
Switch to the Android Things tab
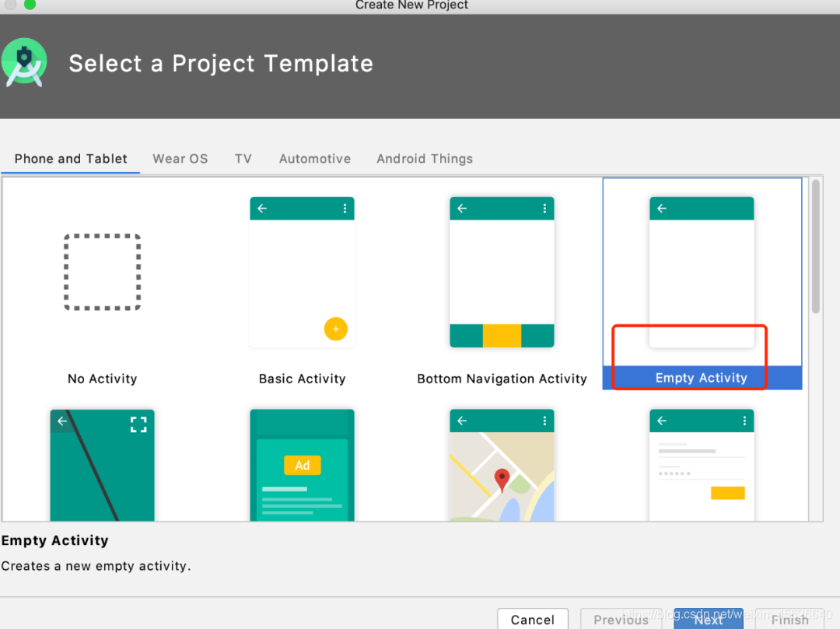pyautogui.click(x=425, y=159)
